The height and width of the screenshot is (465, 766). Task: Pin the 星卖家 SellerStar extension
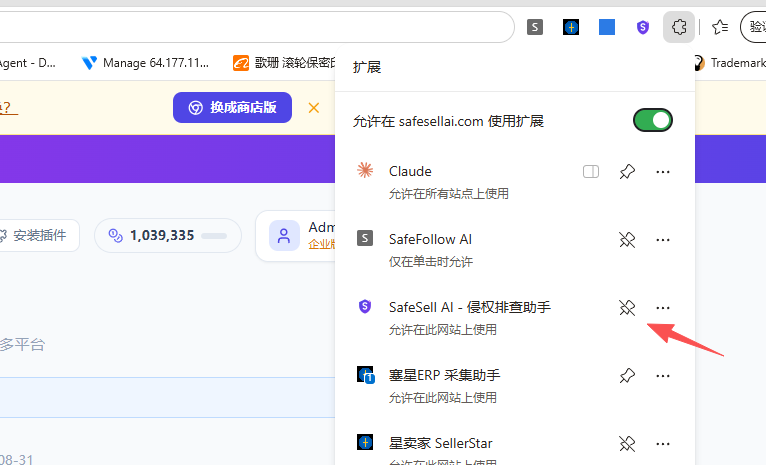[627, 444]
